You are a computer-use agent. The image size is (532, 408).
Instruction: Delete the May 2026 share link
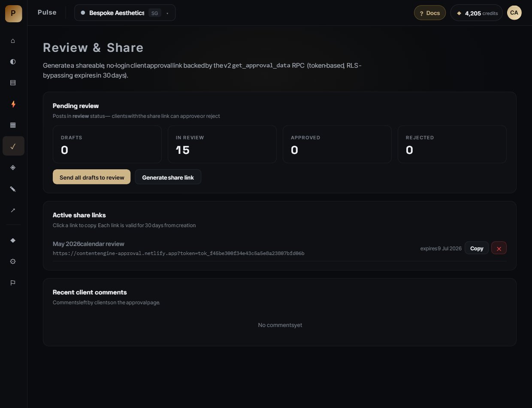tap(499, 248)
